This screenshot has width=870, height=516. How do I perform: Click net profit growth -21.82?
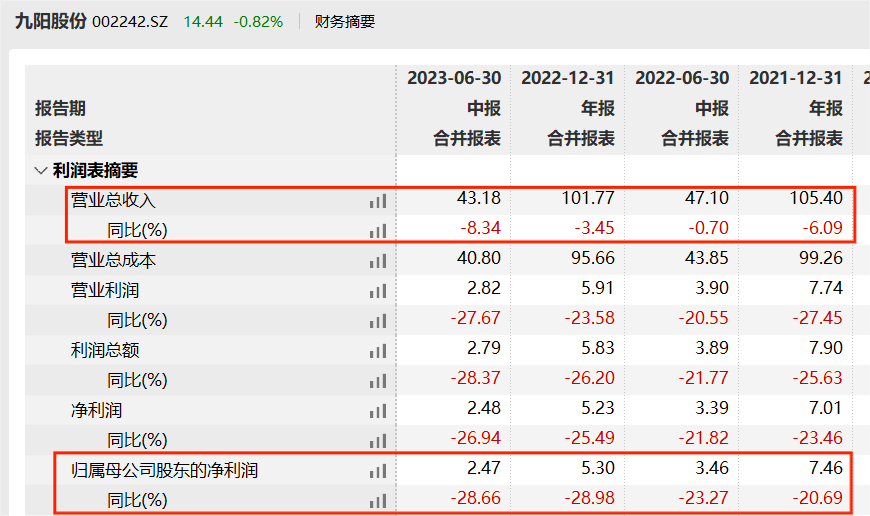[704, 438]
